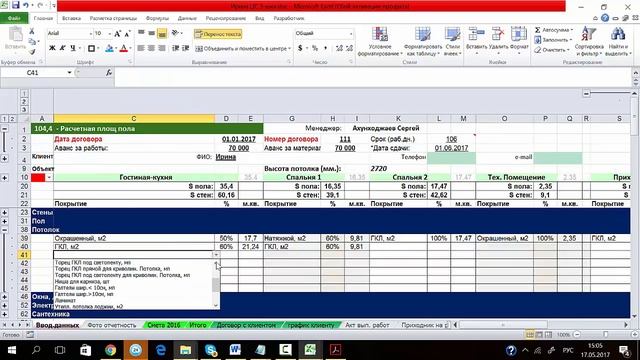Toggle bold formatting (Ж)
This screenshot has width=640, height=360.
click(x=52, y=48)
